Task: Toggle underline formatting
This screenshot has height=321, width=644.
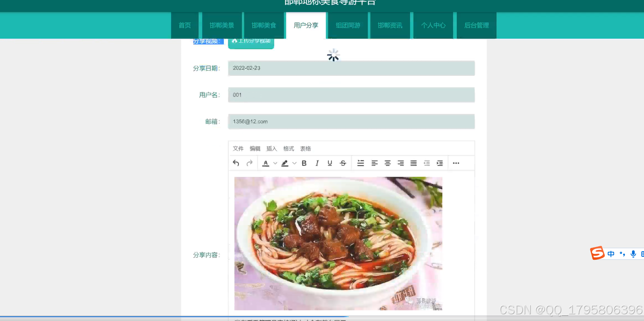Action: click(x=330, y=163)
